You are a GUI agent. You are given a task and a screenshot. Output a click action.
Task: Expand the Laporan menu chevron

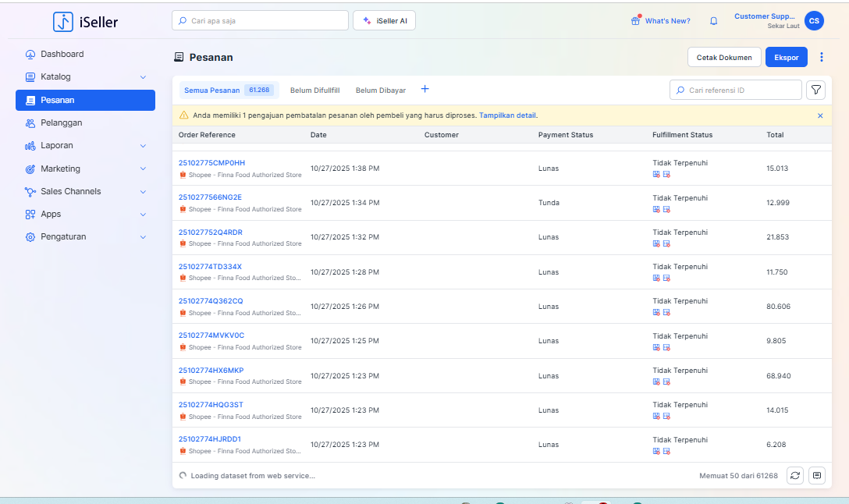[x=143, y=146]
